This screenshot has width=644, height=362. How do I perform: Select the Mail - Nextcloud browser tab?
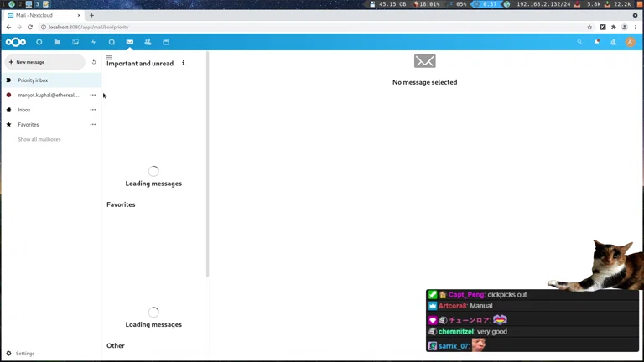click(x=44, y=15)
